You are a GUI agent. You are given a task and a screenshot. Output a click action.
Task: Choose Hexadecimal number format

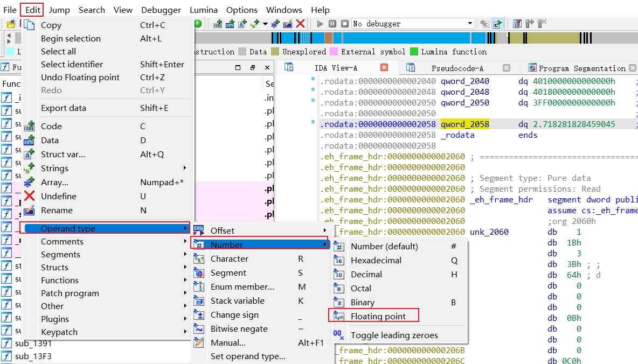click(376, 260)
